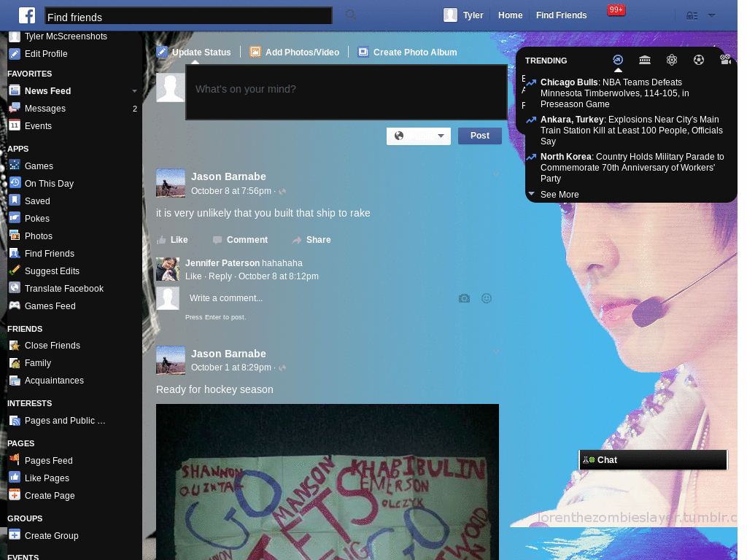This screenshot has width=747, height=560.
Task: Click the Games Feed controller icon
Action: tap(15, 306)
